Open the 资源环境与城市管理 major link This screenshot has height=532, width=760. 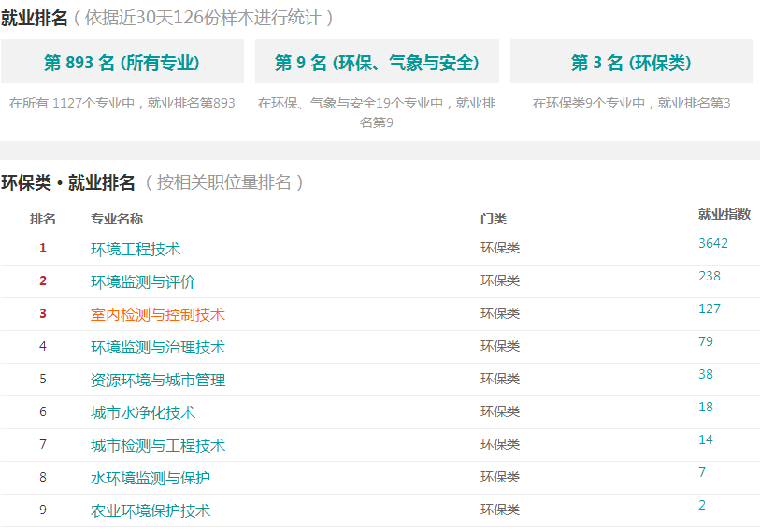tap(158, 381)
